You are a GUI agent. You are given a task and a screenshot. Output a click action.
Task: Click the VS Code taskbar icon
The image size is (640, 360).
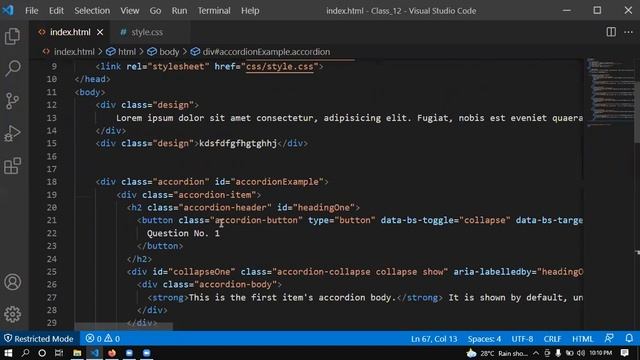coord(95,353)
